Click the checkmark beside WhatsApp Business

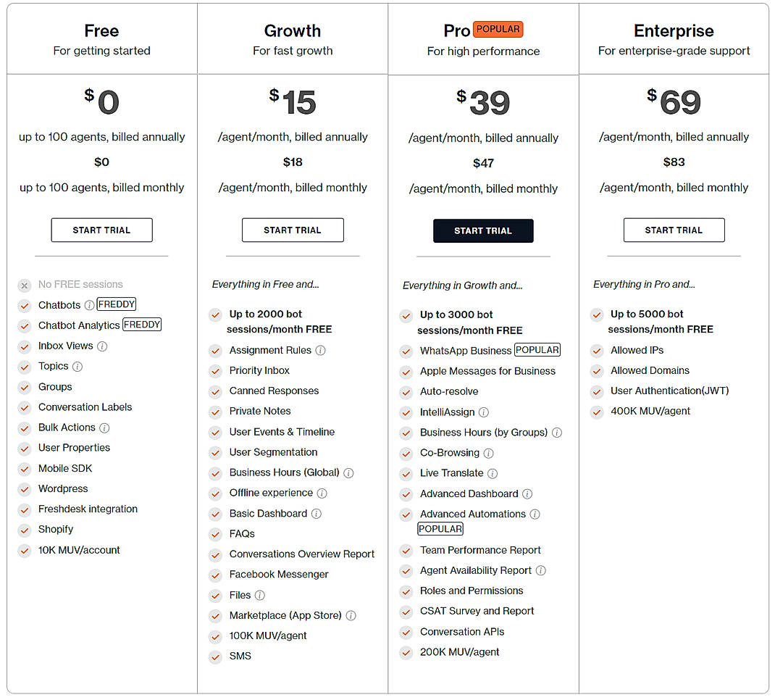[406, 350]
